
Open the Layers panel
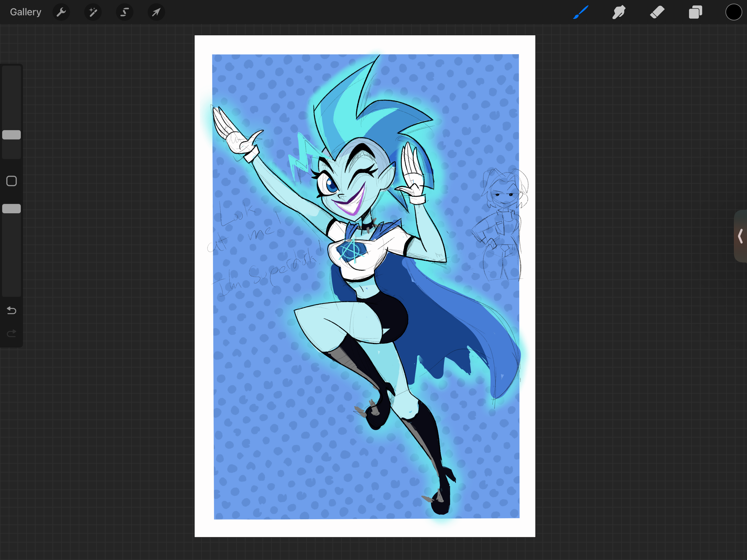(695, 13)
